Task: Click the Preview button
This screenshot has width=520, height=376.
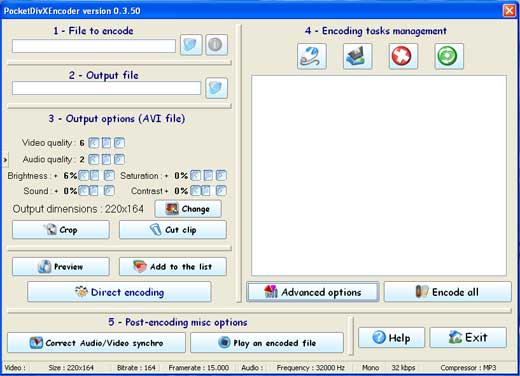Action: [x=61, y=266]
